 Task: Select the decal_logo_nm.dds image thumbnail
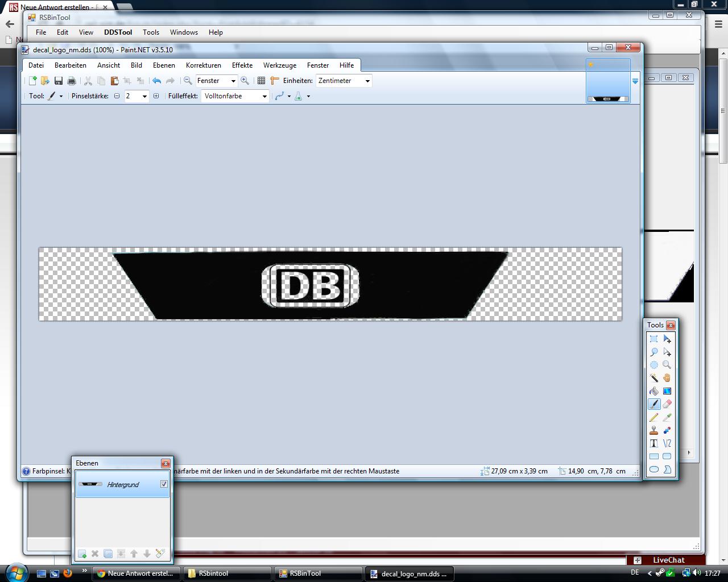(608, 81)
